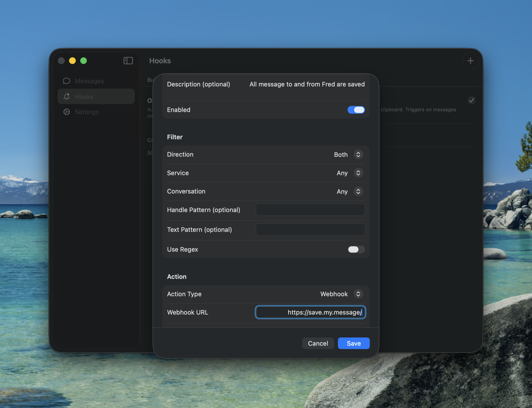Open the Messages section via its chat bubble icon
532x408 pixels.
point(66,81)
